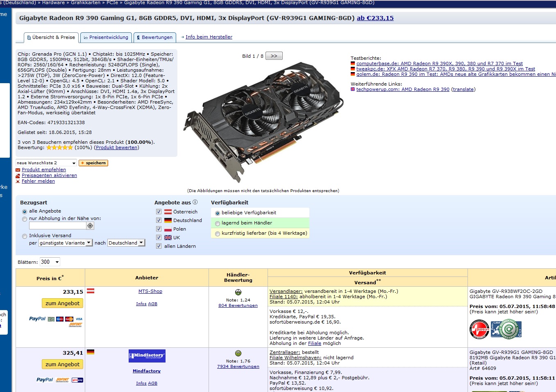Open the Filiale 1140 link
Screen dimensions: 556x392
coord(284,297)
